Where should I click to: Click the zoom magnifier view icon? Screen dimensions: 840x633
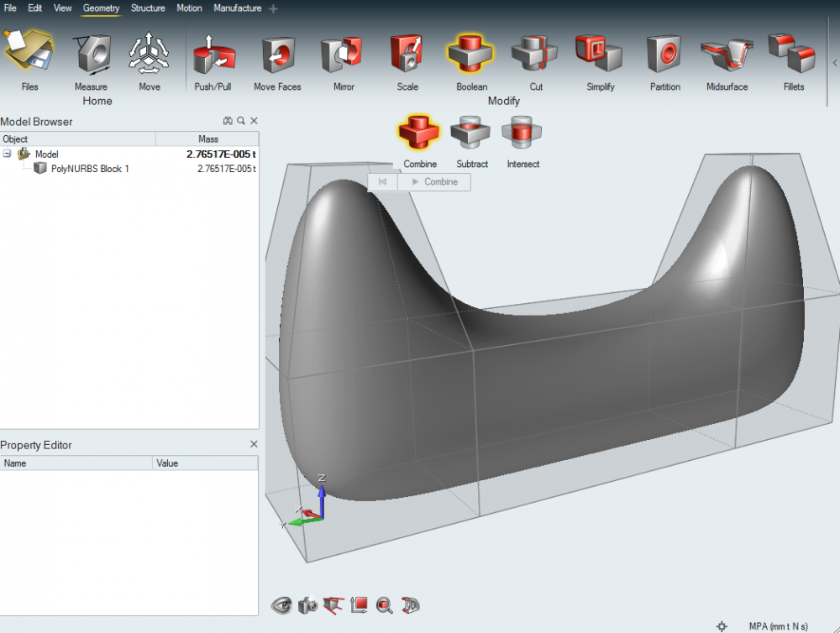pos(385,605)
